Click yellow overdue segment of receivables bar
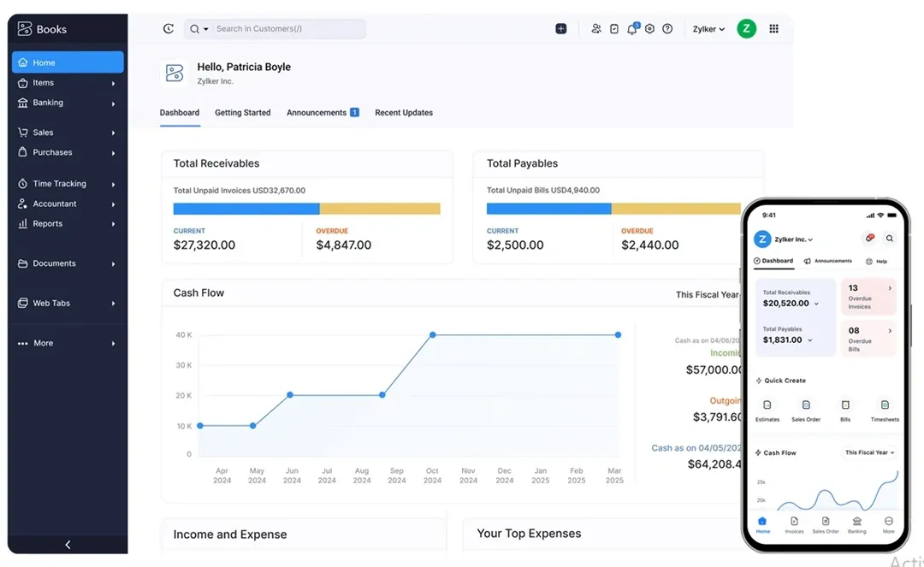924x567 pixels. [380, 209]
